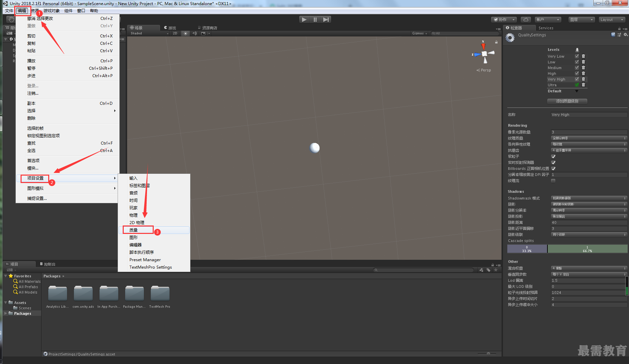
Task: Switch to the 游戏 Game tab
Action: pyautogui.click(x=170, y=28)
